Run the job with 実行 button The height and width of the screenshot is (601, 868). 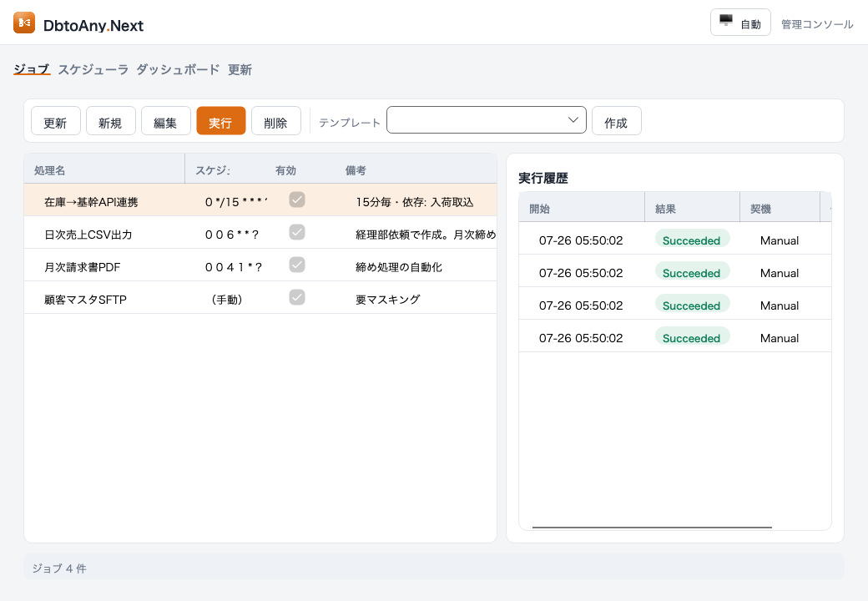221,121
